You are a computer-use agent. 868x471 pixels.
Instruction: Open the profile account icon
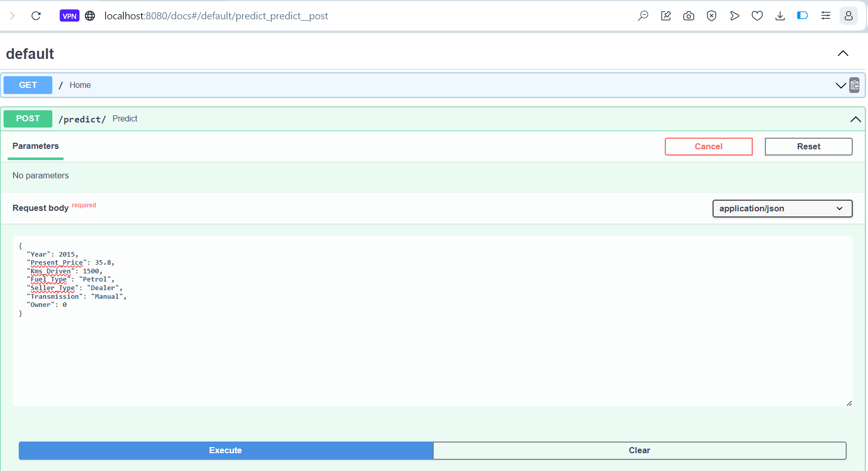coord(849,16)
